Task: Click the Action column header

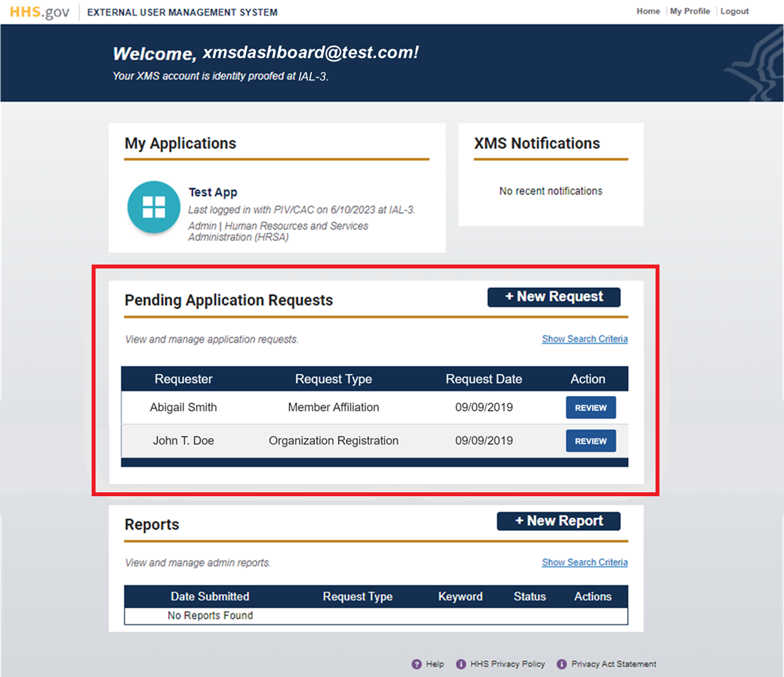Action: click(588, 380)
